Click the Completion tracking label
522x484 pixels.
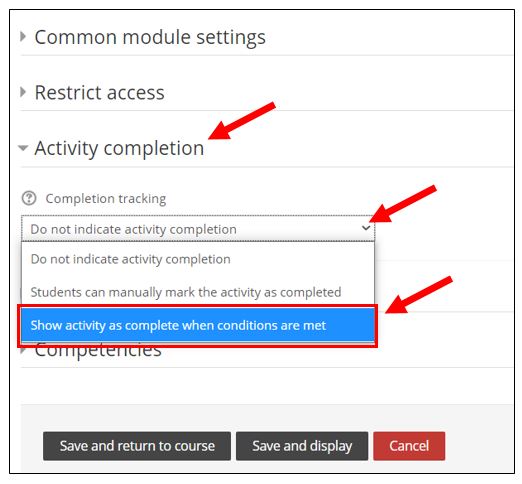coord(106,199)
